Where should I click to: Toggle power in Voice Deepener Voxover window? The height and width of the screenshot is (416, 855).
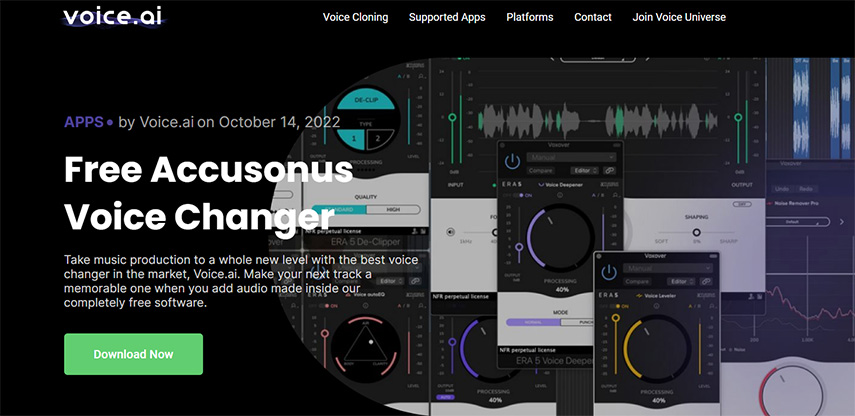tap(512, 161)
